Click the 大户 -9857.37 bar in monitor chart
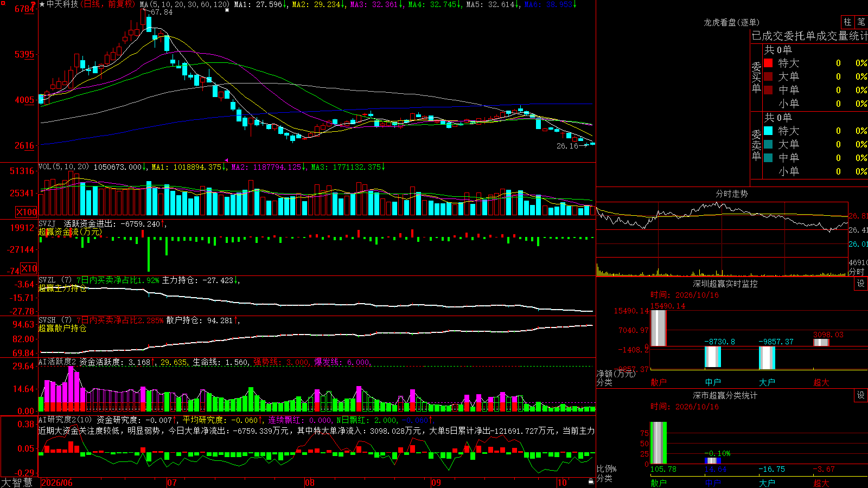The height and width of the screenshot is (488, 868). [x=767, y=358]
